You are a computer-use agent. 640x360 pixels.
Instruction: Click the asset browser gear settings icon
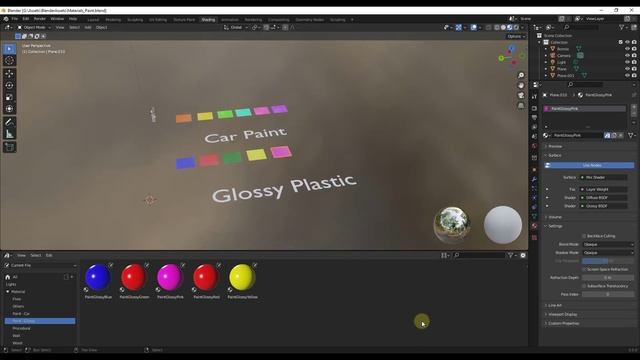(523, 256)
